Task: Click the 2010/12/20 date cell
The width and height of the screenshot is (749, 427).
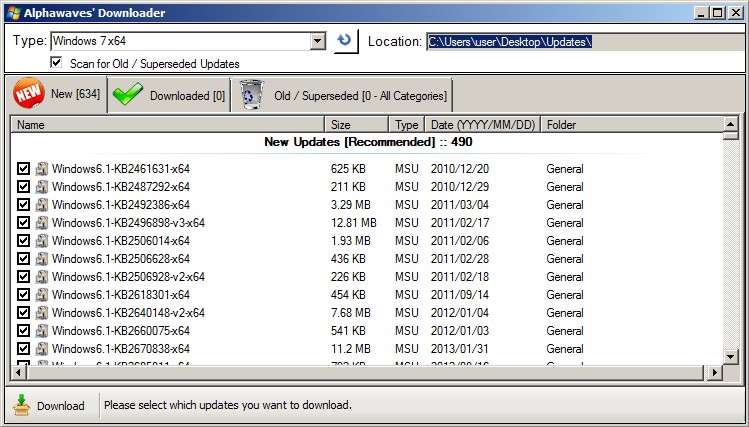Action: 460,169
